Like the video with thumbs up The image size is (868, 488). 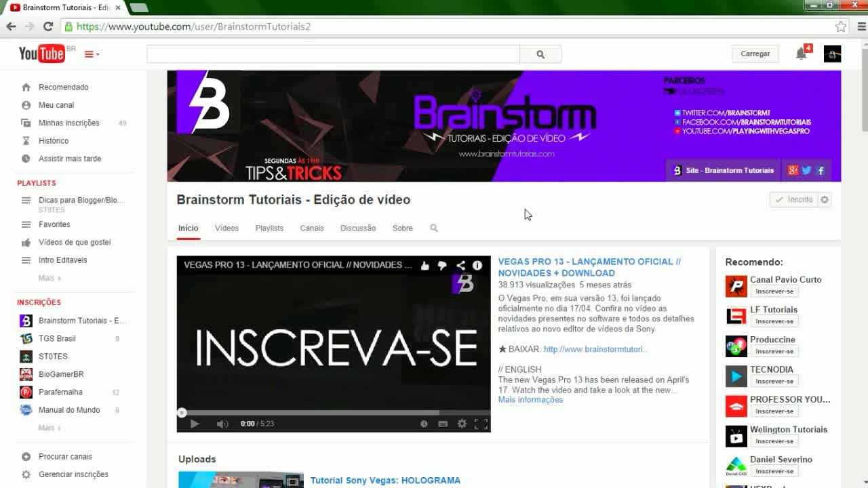(x=425, y=266)
